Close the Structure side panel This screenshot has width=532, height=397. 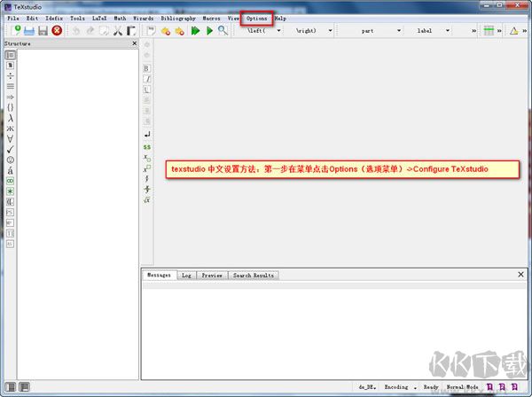pyautogui.click(x=135, y=43)
